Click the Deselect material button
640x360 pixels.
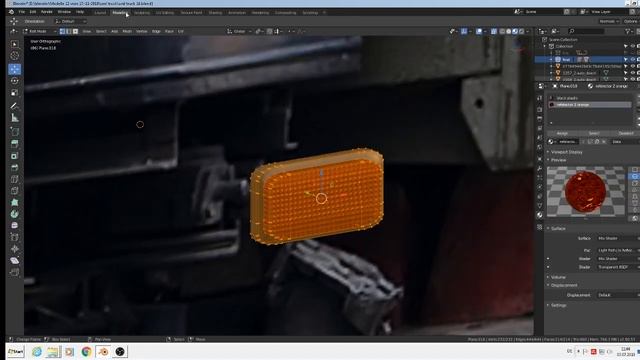tap(625, 133)
